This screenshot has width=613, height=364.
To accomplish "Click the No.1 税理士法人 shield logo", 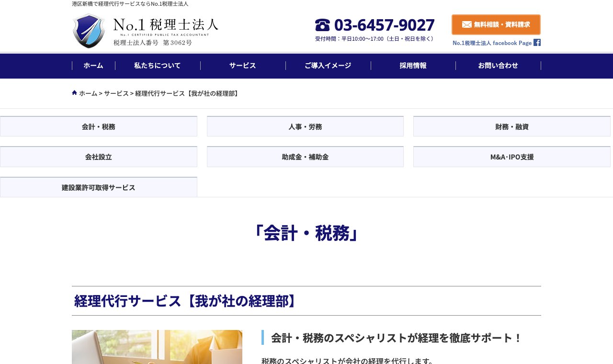I will (89, 31).
